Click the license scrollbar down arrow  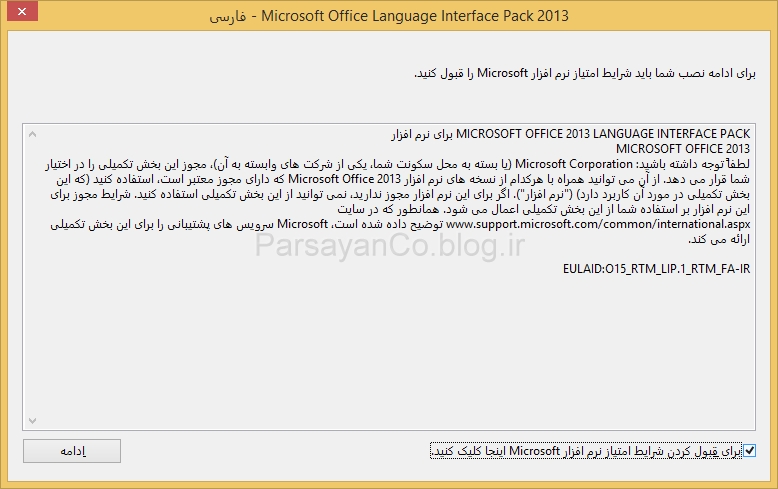point(31,421)
